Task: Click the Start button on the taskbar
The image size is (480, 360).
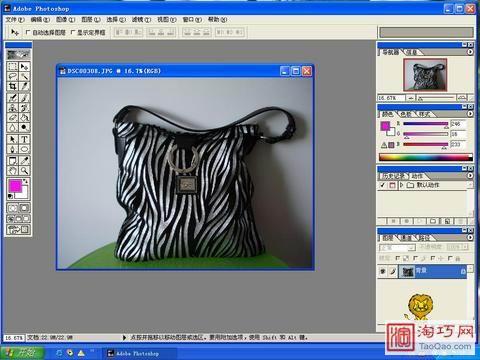Action: [x=22, y=353]
